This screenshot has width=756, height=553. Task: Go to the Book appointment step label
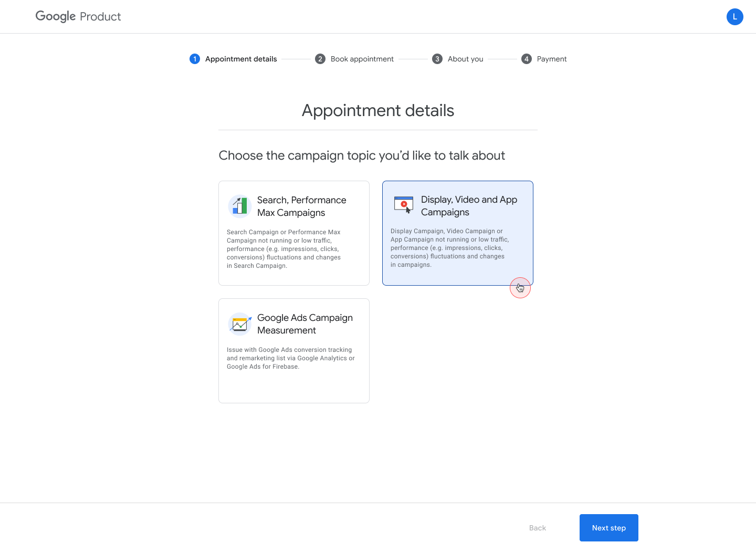click(362, 59)
